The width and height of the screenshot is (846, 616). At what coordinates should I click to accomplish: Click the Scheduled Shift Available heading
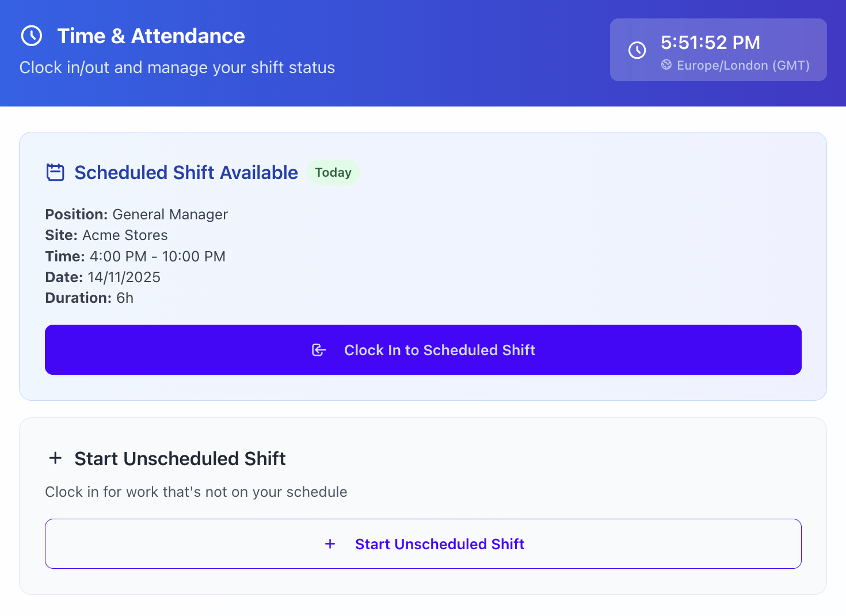pos(186,173)
